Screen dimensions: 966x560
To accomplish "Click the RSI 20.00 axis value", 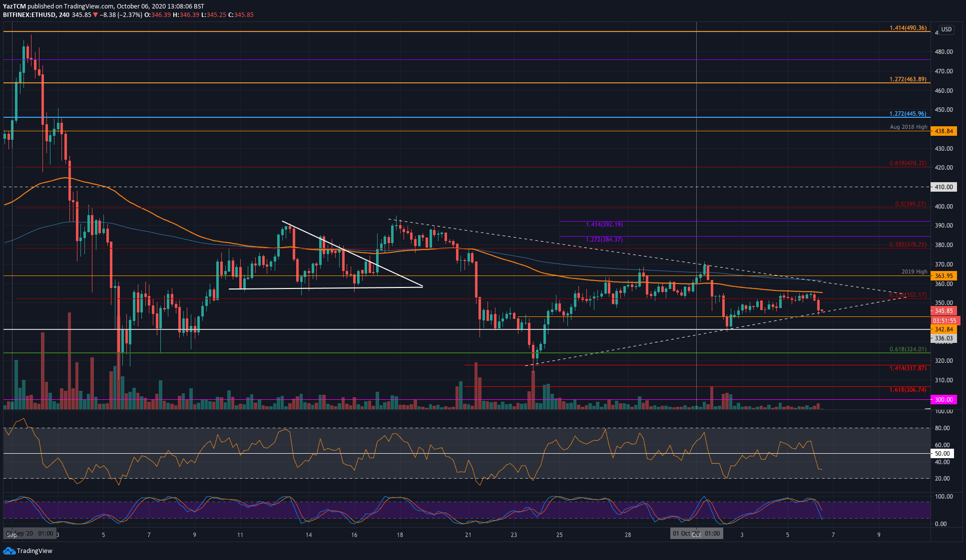I will point(942,479).
